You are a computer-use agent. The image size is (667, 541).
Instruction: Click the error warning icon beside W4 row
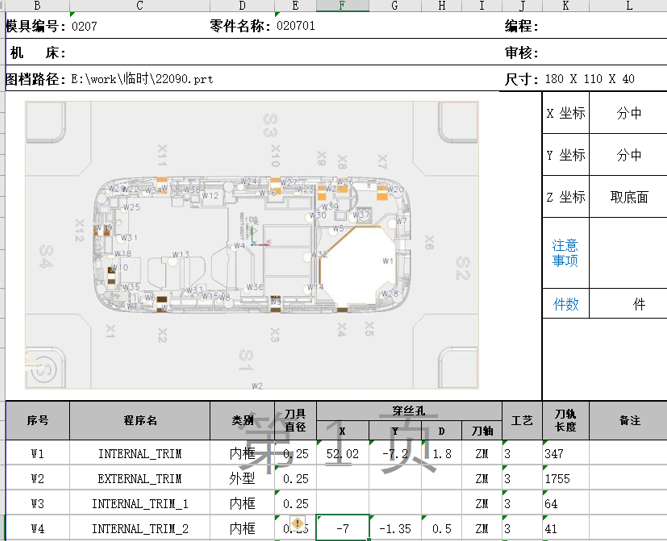(297, 523)
